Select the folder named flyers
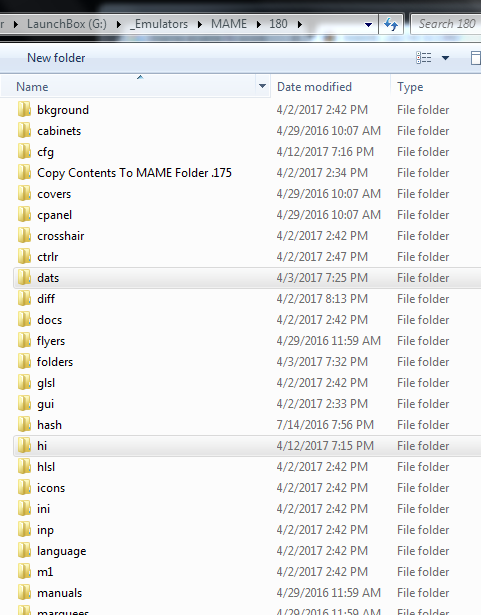The height and width of the screenshot is (615, 481). pyautogui.click(x=51, y=341)
